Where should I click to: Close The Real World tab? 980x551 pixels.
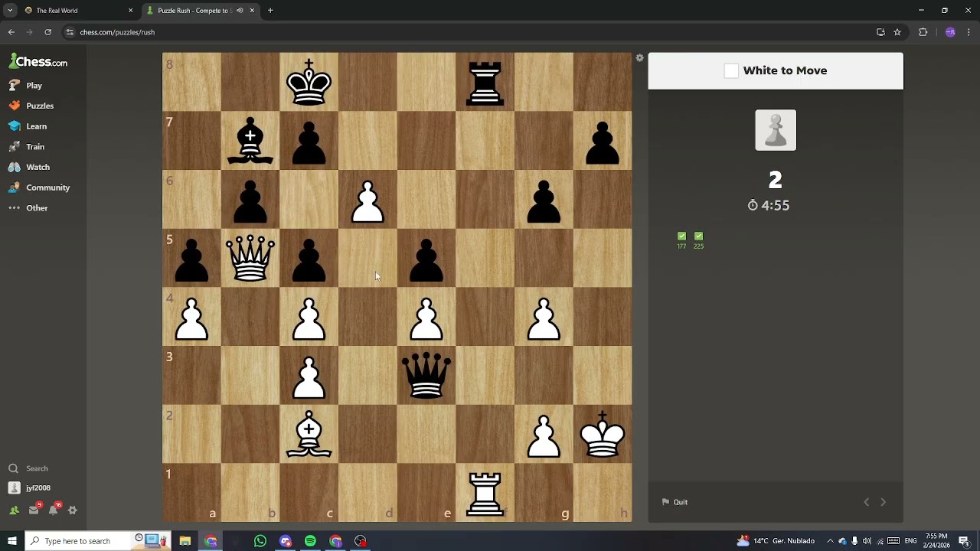point(130,11)
